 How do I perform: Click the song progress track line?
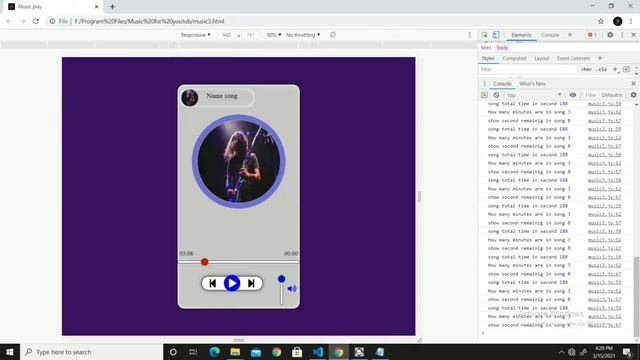click(x=238, y=262)
